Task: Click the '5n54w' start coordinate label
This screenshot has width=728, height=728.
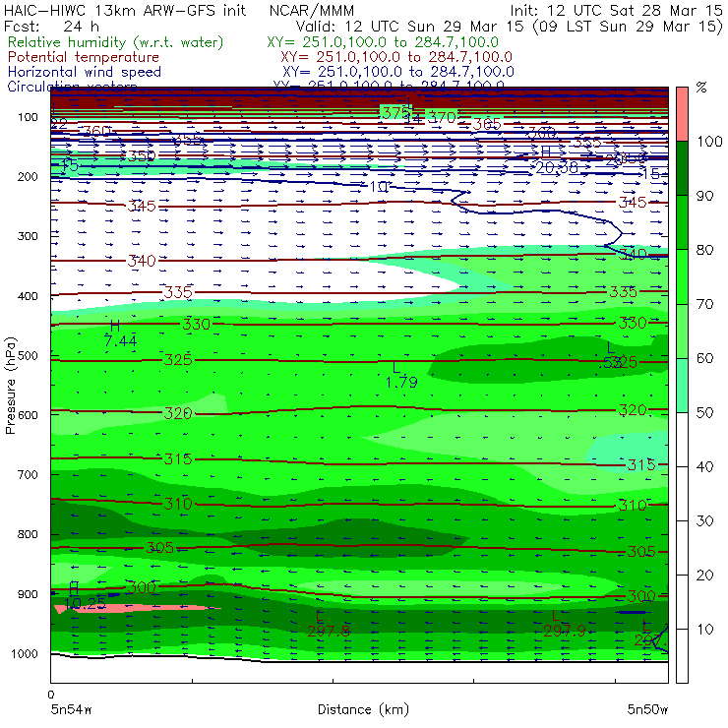Action: [71, 709]
